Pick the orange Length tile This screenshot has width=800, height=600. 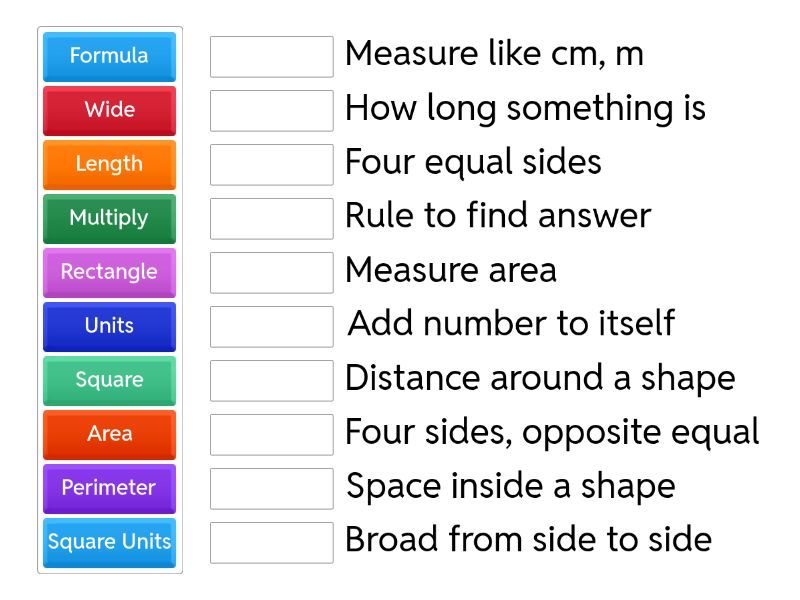click(109, 164)
